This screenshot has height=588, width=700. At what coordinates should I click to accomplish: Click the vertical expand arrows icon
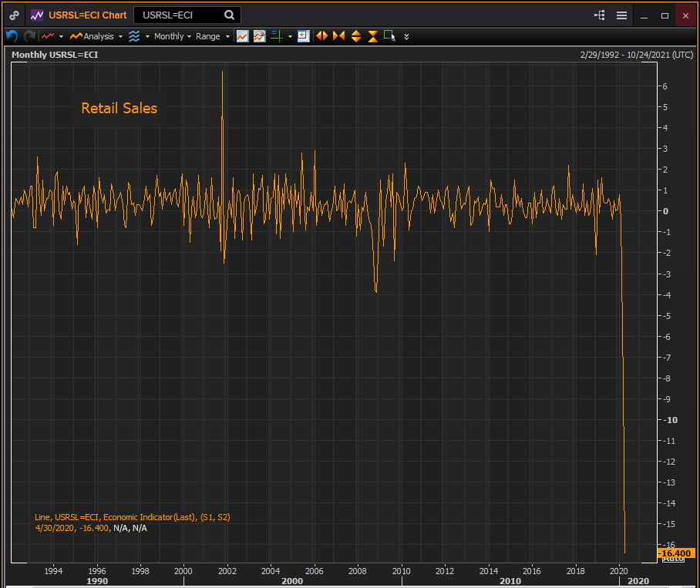coord(355,36)
